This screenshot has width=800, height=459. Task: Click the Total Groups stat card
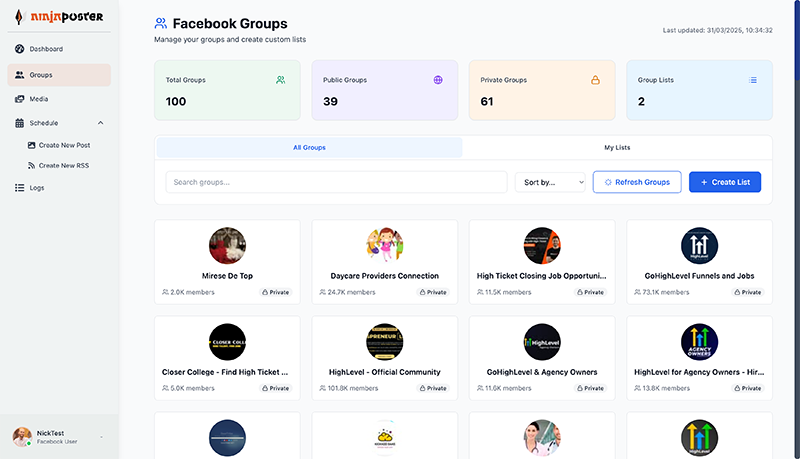click(228, 90)
